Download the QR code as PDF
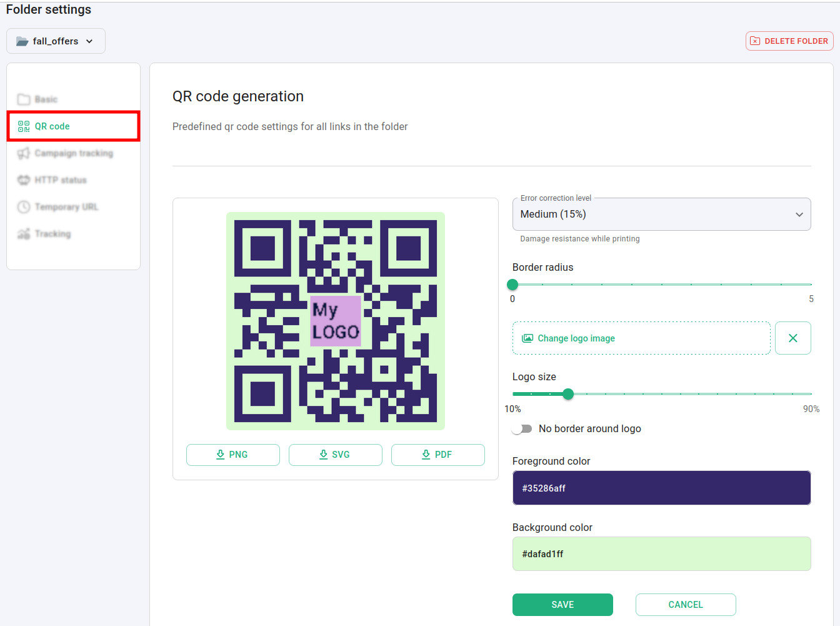The height and width of the screenshot is (626, 840). click(x=437, y=455)
